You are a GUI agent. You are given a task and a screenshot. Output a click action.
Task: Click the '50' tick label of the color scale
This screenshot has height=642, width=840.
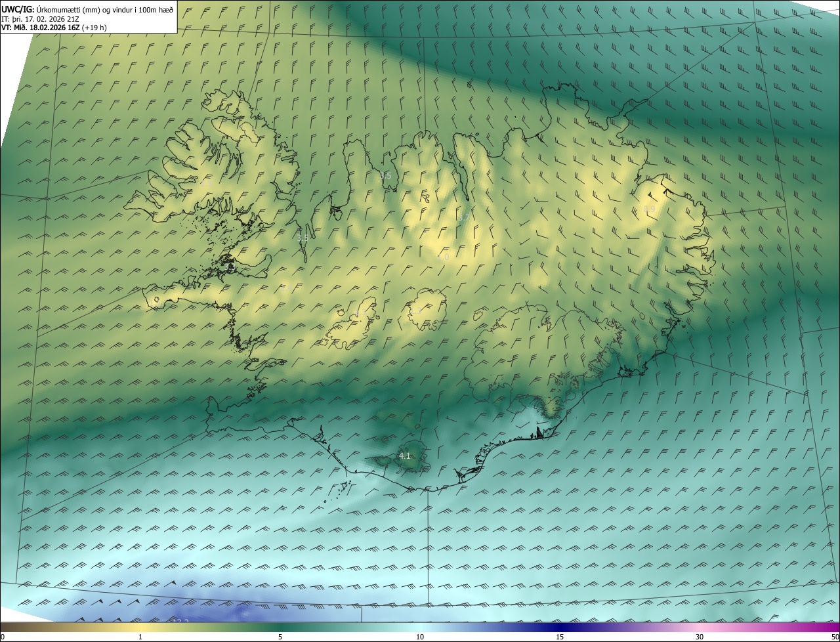point(835,637)
